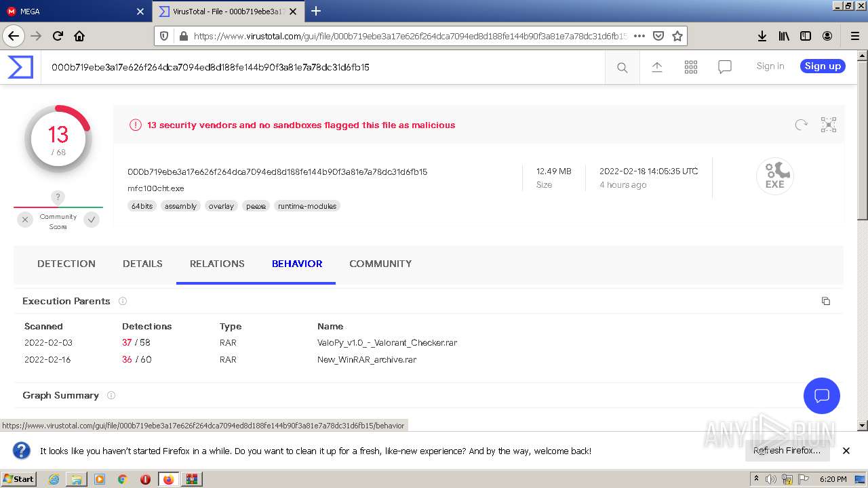Click the Refresh Firefox button
The height and width of the screenshot is (488, 868).
787,451
